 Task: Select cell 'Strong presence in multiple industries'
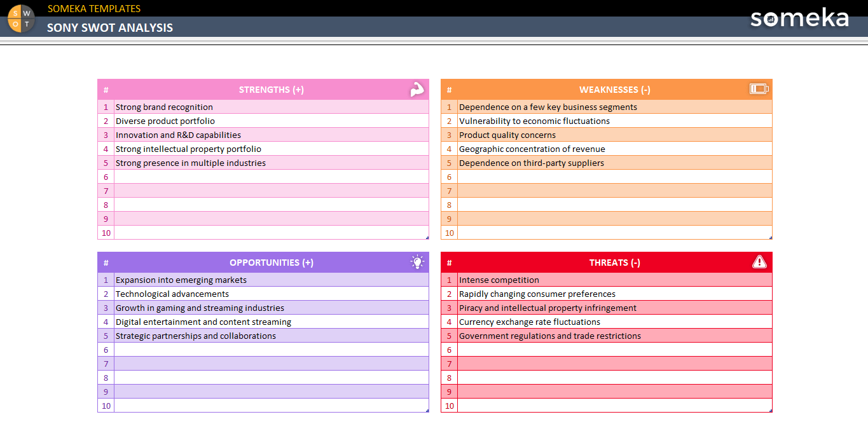[x=272, y=163]
